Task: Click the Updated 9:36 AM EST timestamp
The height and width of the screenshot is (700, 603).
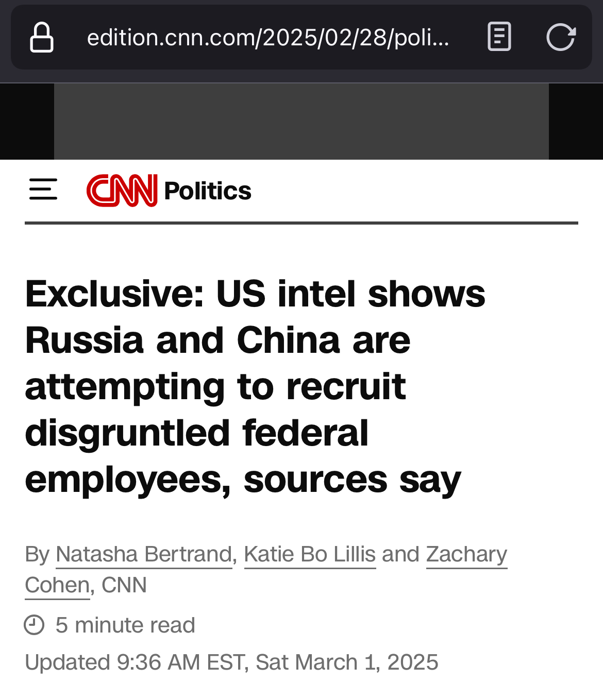Action: [231, 662]
